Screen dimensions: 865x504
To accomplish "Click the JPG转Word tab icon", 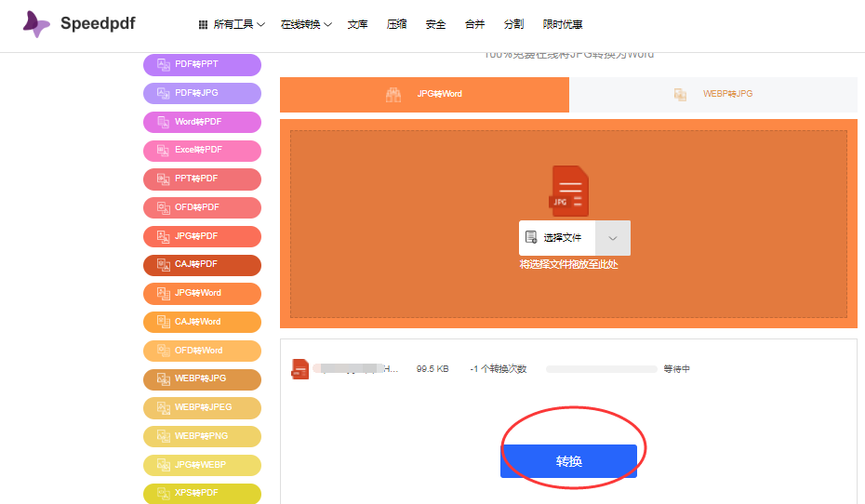I will (393, 95).
